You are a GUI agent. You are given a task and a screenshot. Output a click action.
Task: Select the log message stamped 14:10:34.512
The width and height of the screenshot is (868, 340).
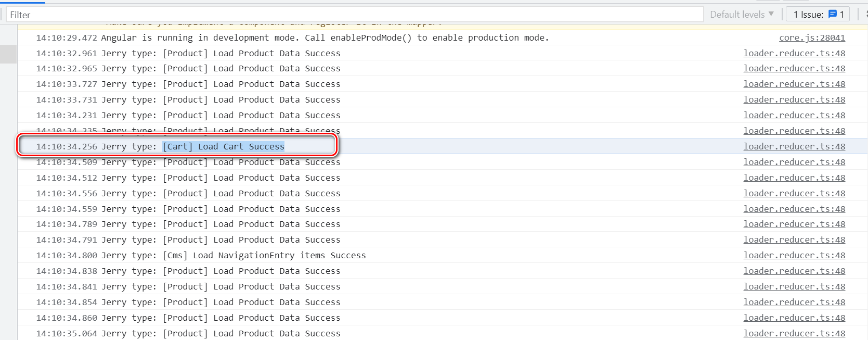pos(221,178)
